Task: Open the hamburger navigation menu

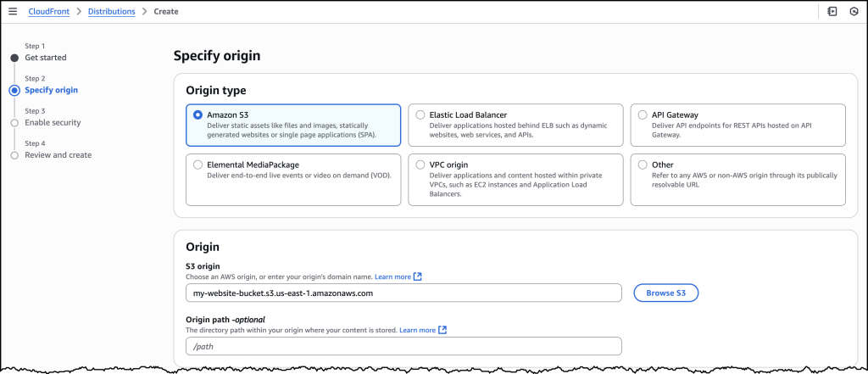Action: (13, 11)
